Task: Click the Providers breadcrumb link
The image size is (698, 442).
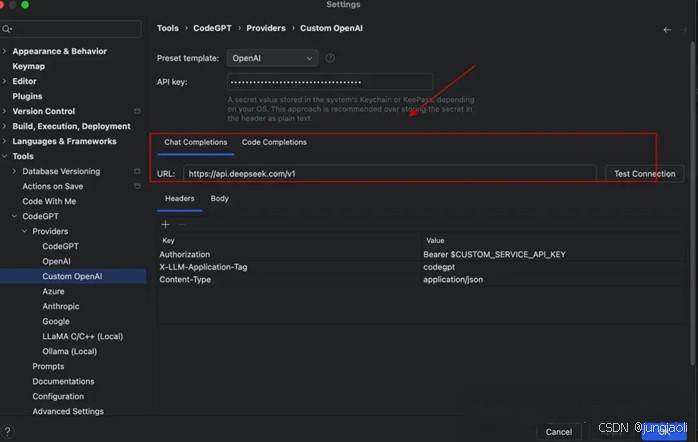Action: click(x=266, y=28)
